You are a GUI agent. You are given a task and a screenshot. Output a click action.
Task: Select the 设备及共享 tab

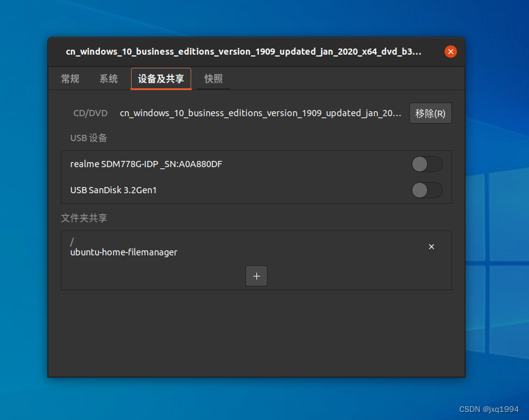pos(161,79)
